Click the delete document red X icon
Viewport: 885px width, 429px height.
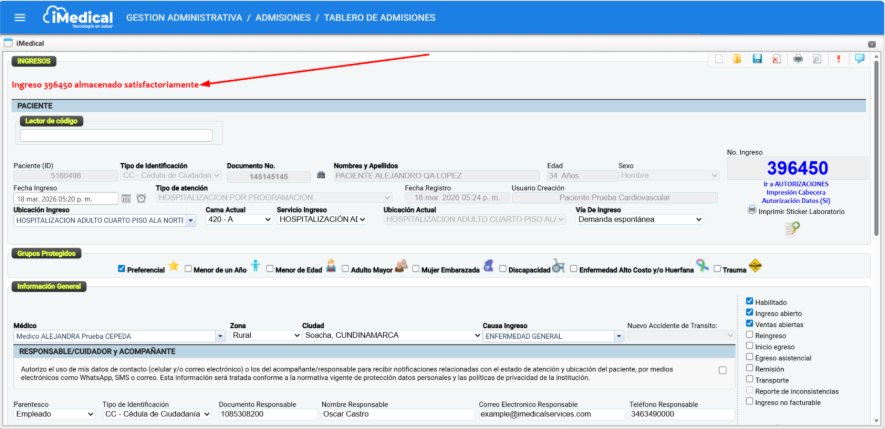tap(777, 59)
